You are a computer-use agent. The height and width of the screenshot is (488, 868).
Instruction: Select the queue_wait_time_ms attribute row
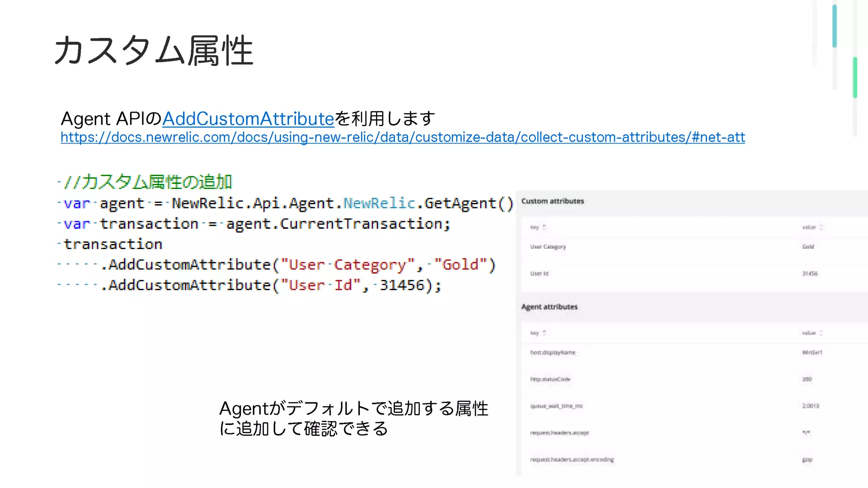(556, 406)
